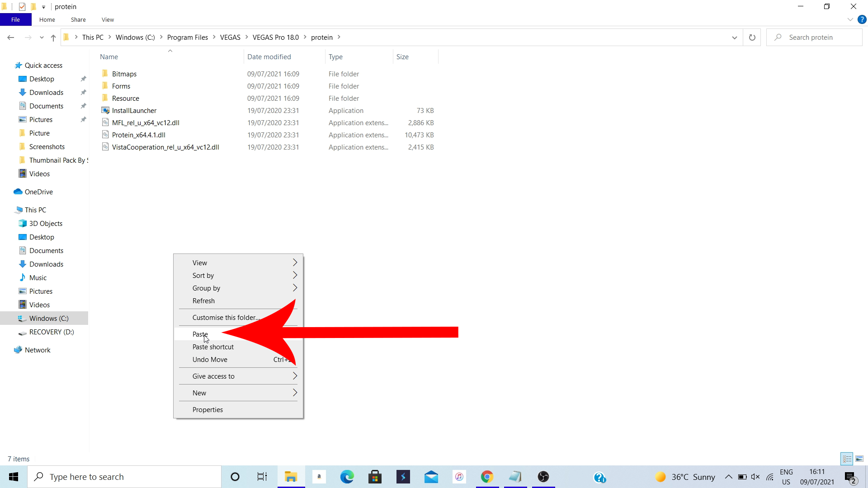The height and width of the screenshot is (488, 868).
Task: Open the Share ribbon tab
Action: [78, 19]
